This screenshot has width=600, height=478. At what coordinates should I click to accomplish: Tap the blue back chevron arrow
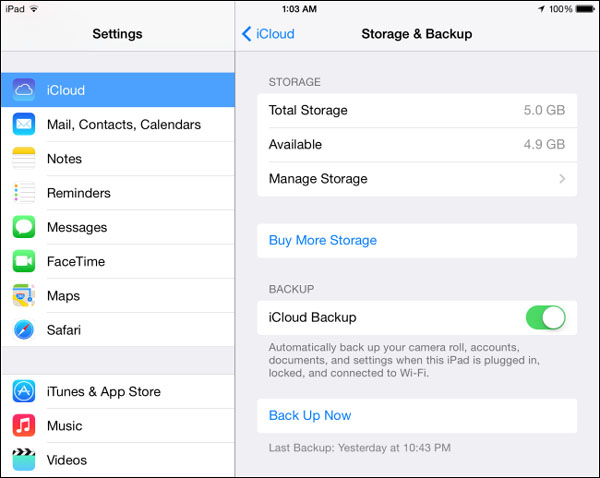(246, 34)
